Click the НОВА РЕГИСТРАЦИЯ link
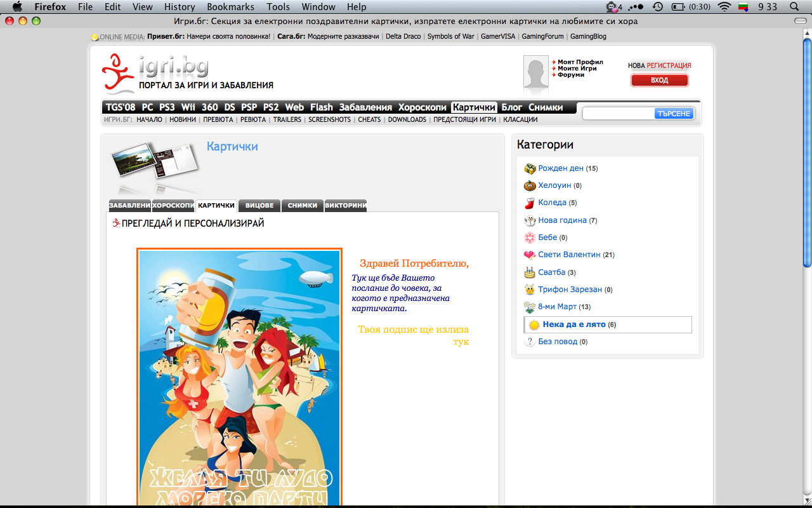This screenshot has width=812, height=508. tap(659, 65)
